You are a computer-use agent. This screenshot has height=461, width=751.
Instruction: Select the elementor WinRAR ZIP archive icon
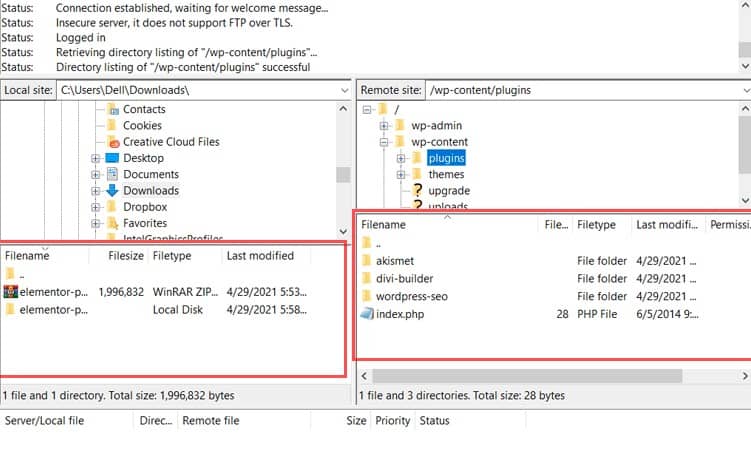point(11,292)
